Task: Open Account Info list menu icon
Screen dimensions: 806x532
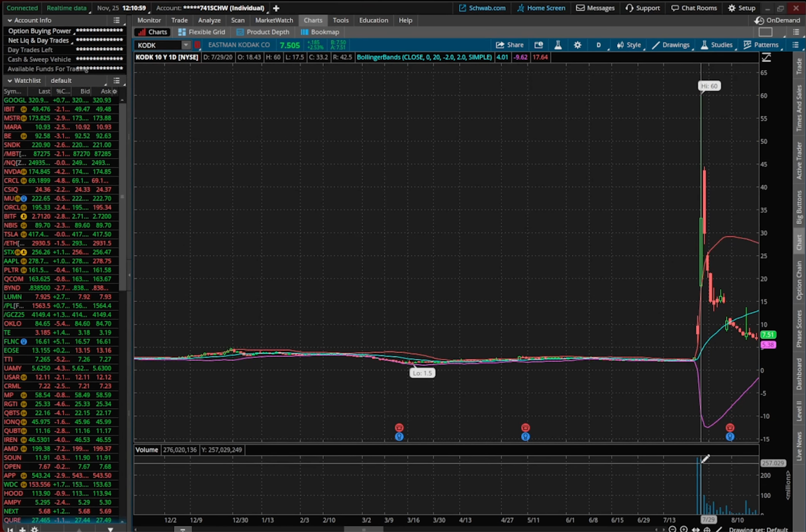Action: point(116,20)
